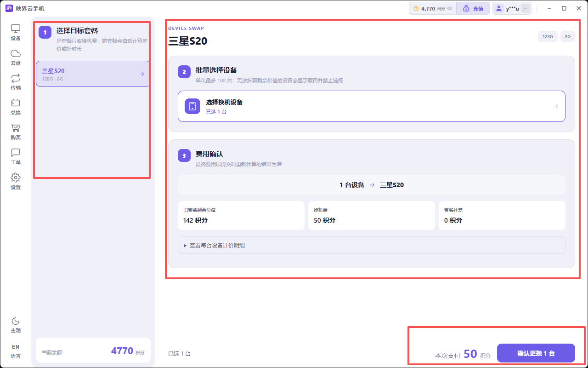Open the 云盘 cloud drive section
This screenshot has width=588, height=368.
(16, 57)
